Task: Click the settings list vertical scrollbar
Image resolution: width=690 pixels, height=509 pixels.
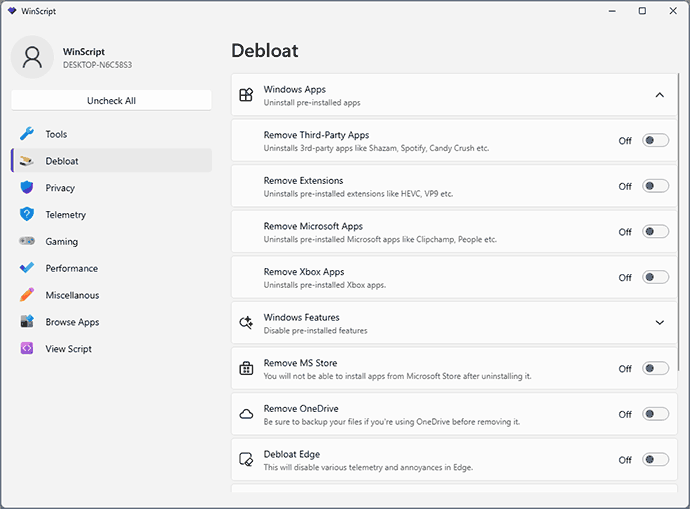Action: (679, 222)
